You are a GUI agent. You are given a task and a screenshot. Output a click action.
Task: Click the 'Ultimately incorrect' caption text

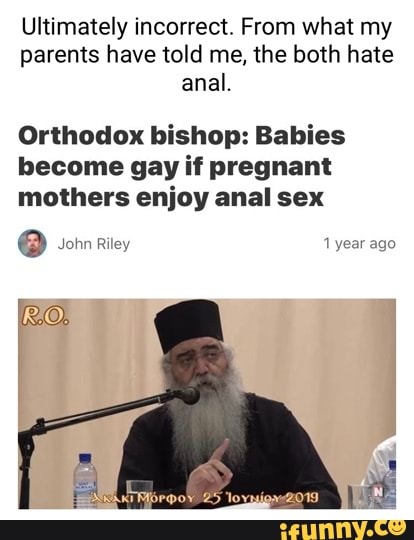tap(207, 54)
